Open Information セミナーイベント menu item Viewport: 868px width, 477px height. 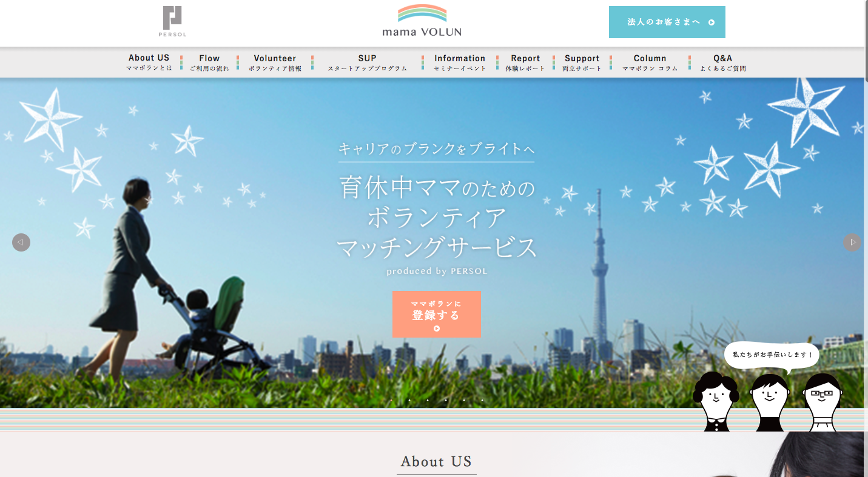coord(460,63)
